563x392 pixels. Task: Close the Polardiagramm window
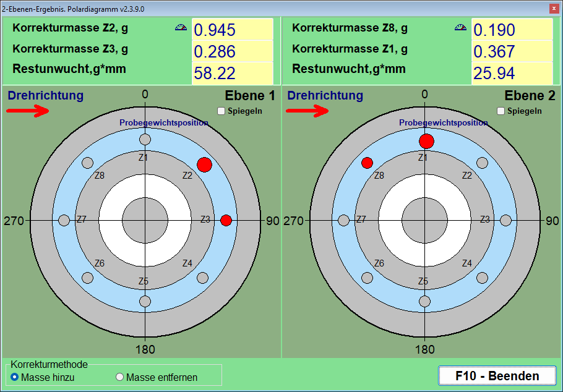pos(554,9)
